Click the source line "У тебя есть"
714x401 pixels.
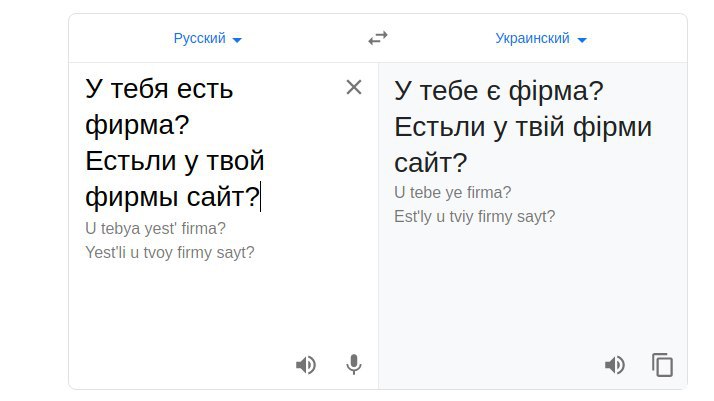coord(160,89)
